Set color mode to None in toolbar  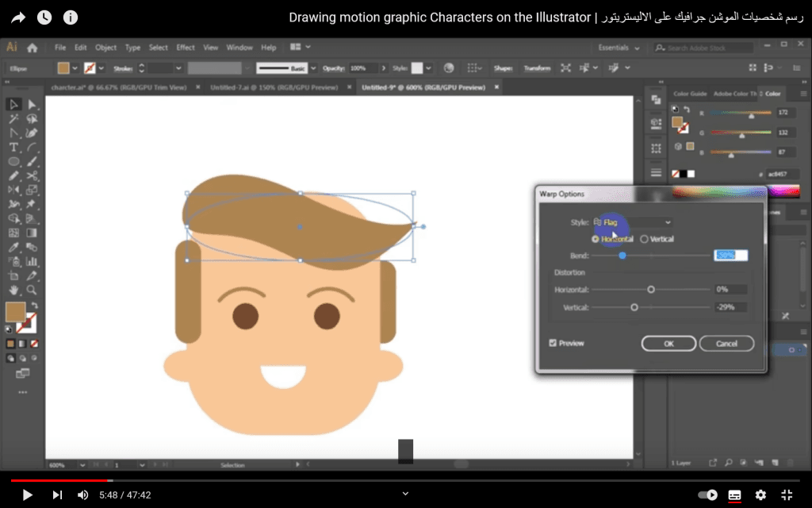point(34,344)
